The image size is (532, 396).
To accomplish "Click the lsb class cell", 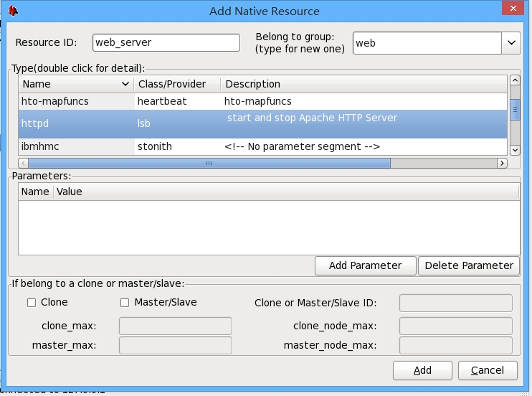I will (144, 123).
